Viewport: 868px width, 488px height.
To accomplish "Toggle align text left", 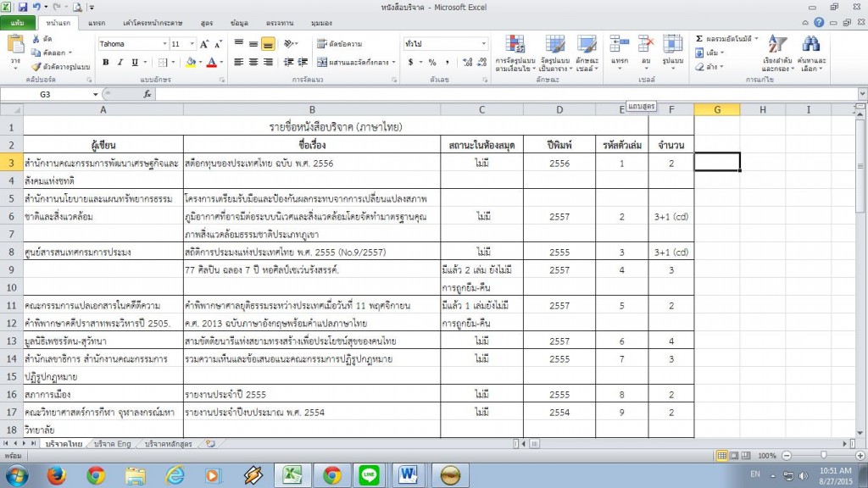I will point(238,63).
